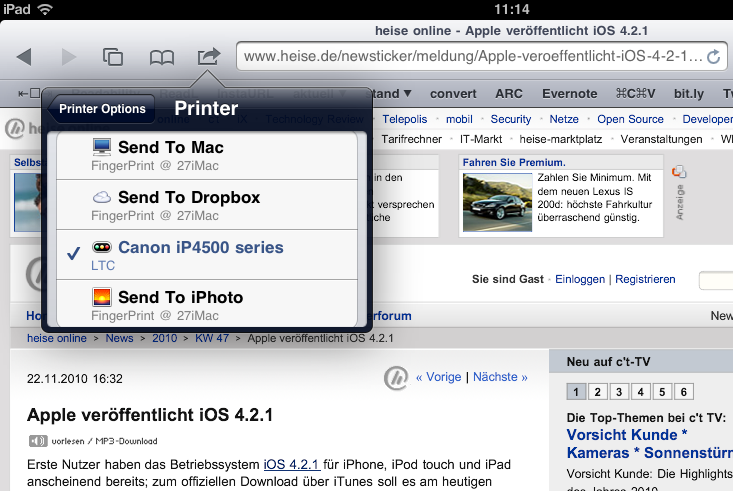Select c't-TV page 5
The image size is (733, 491).
tap(662, 392)
